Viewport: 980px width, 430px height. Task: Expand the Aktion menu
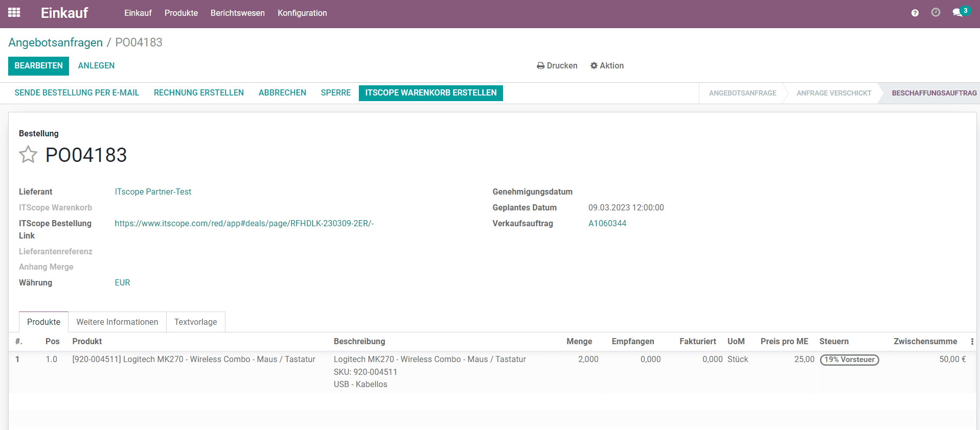(607, 66)
